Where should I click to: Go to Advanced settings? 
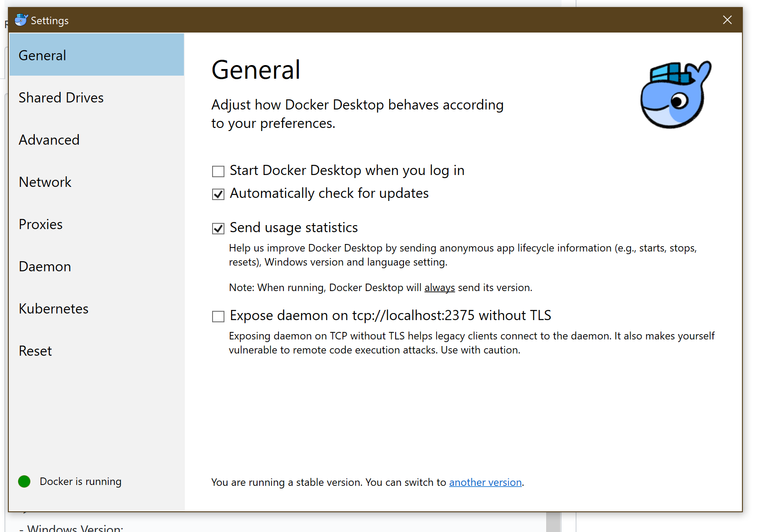97,139
